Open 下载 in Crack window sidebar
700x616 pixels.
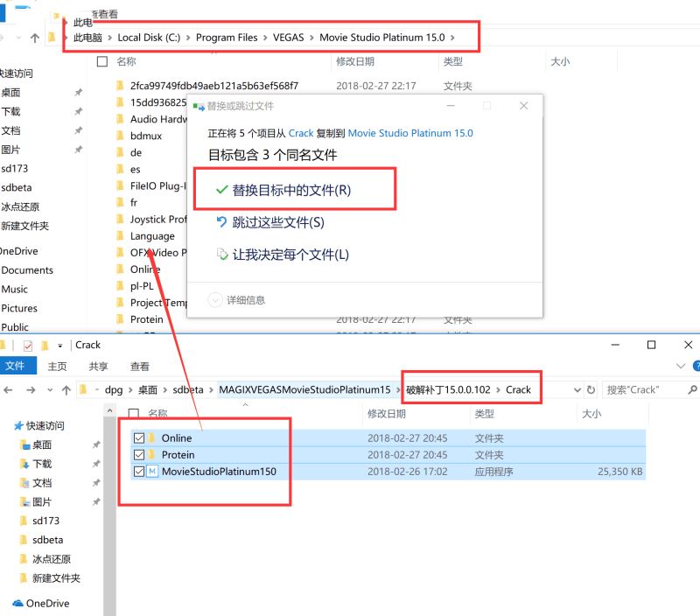click(x=36, y=464)
